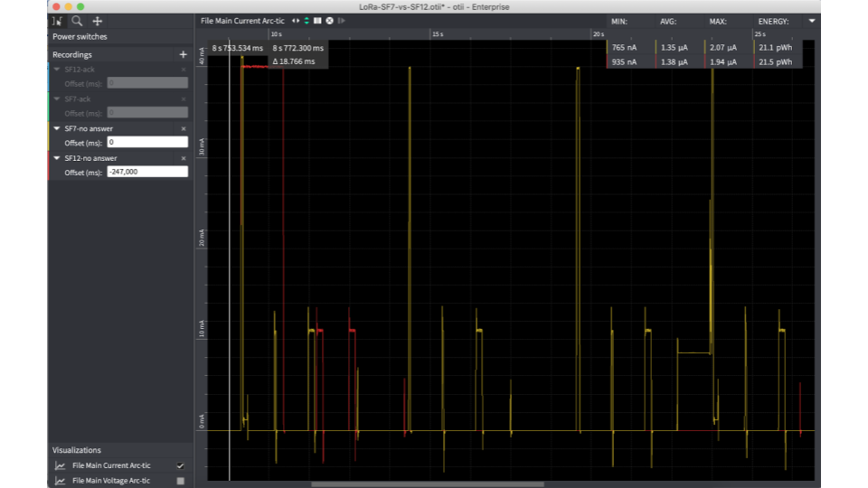Click disabled SF12-ack offset field

(147, 83)
